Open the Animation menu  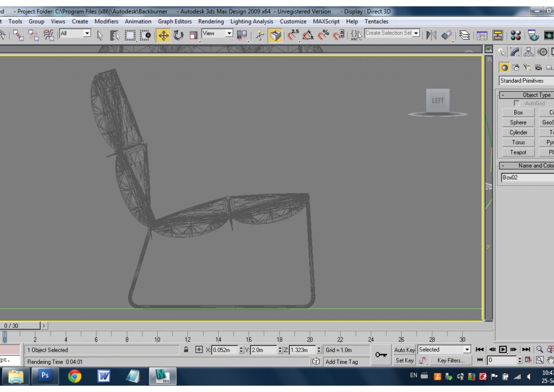coord(138,21)
